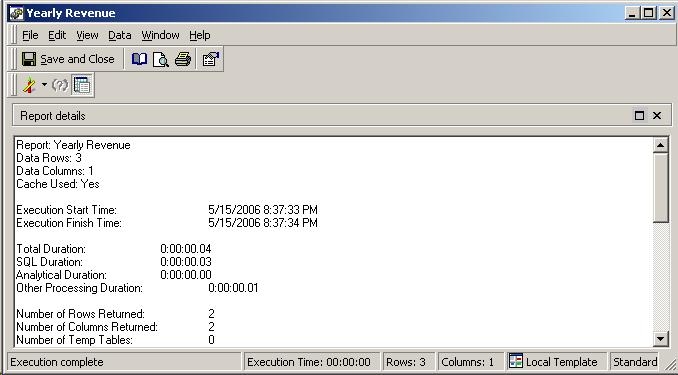The height and width of the screenshot is (375, 678).
Task: Click the printer icon
Action: point(183,59)
